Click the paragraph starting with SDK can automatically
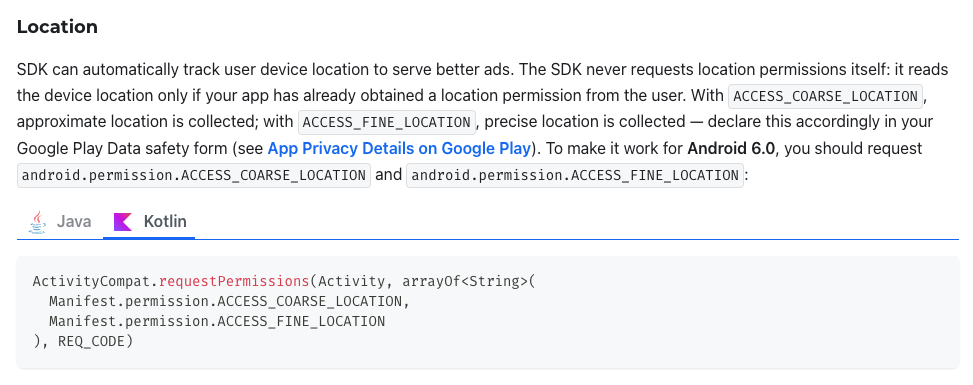This screenshot has width=973, height=385. [482, 122]
